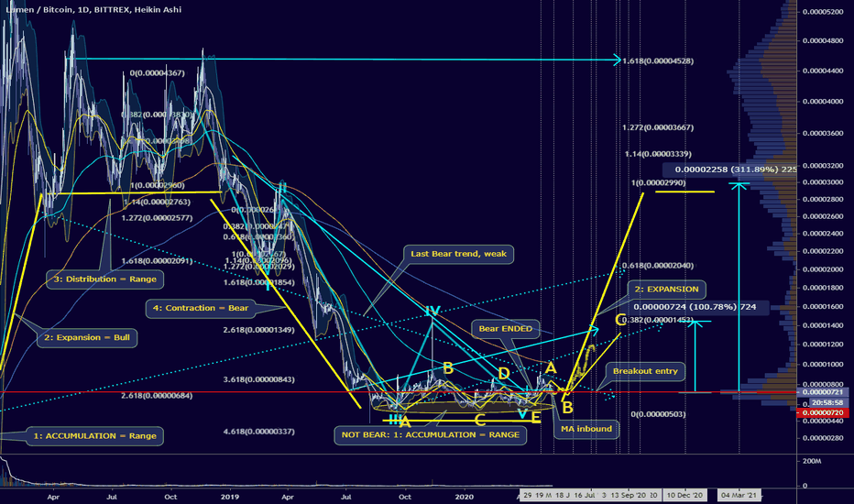This screenshot has width=854, height=504.
Task: Select the "Breakout entry" callout
Action: 645,371
